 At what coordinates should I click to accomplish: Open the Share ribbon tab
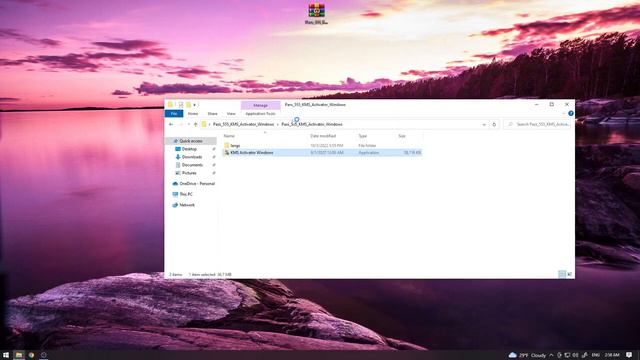tap(212, 113)
